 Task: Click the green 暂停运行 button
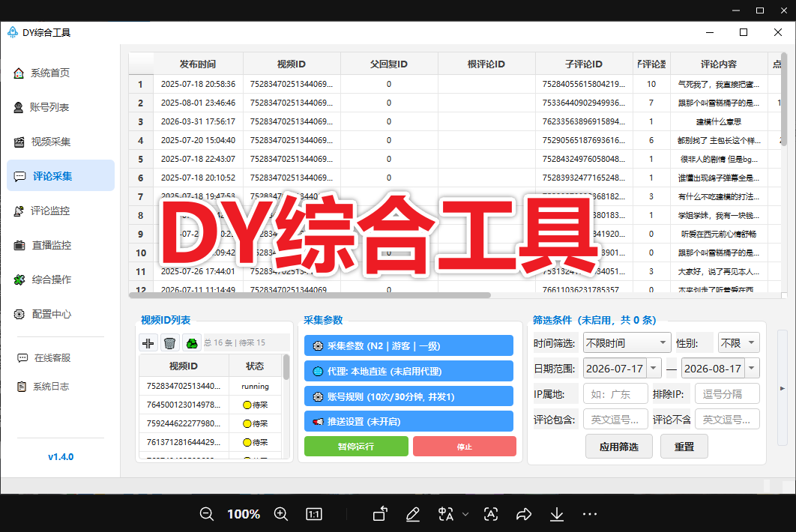tap(356, 447)
